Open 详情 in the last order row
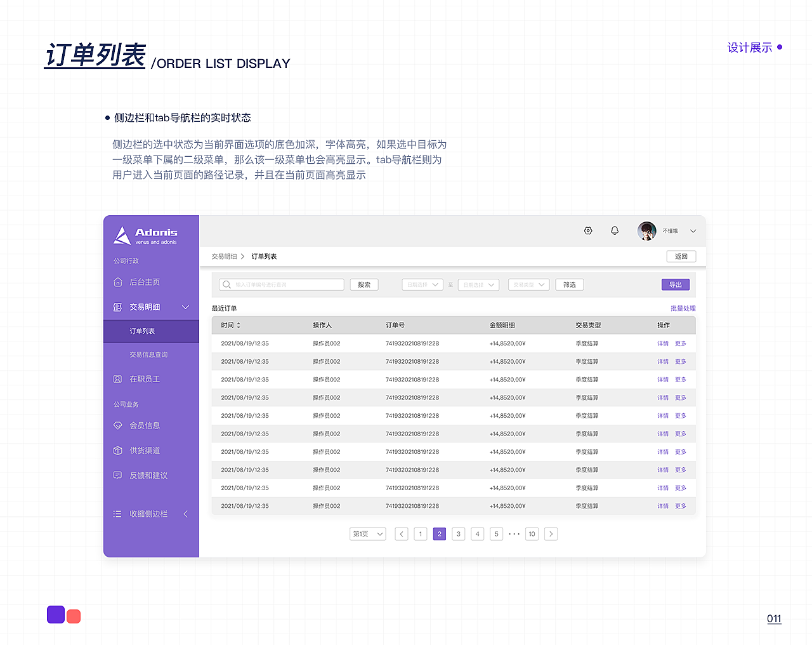This screenshot has width=812, height=645. coord(663,506)
